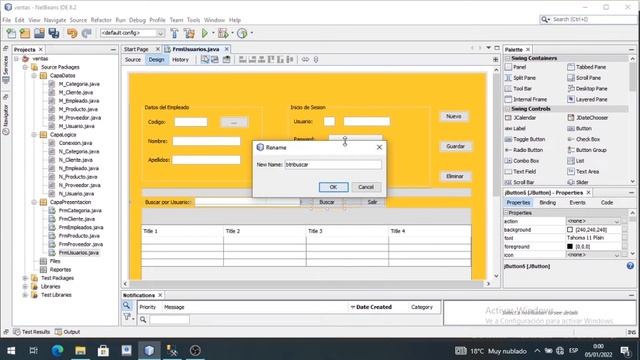Open the icon property dropdown

coord(616,255)
